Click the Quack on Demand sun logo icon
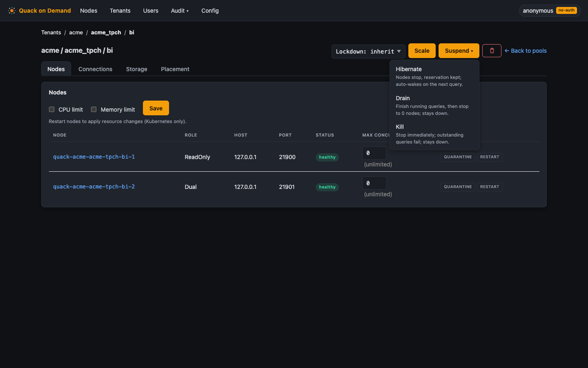The height and width of the screenshot is (368, 588). [x=12, y=11]
